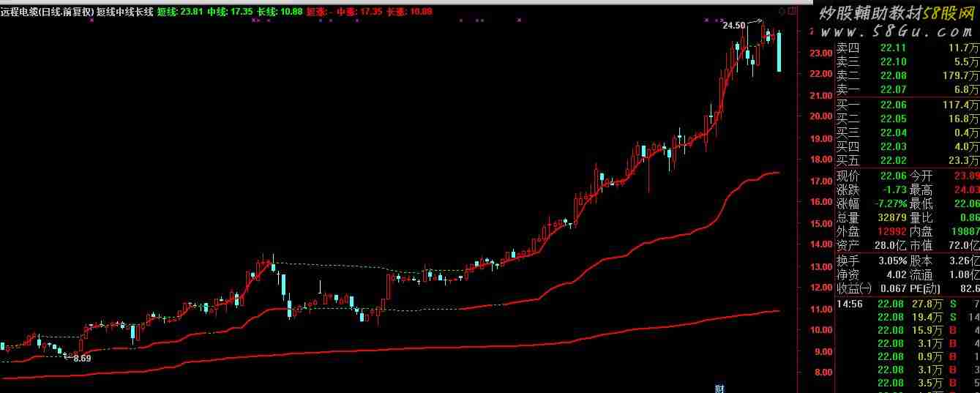Click the red 长逐: 10.88 indicator value
980x393 pixels.
click(x=409, y=12)
